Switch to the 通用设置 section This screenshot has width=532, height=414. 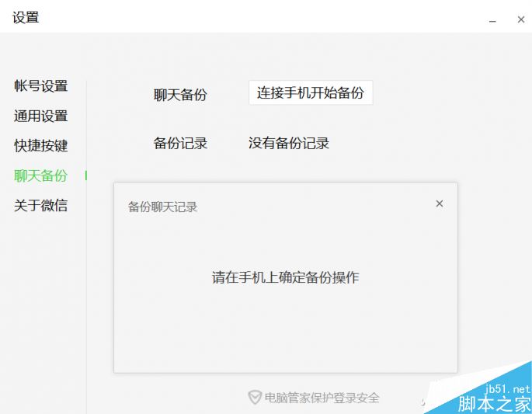pyautogui.click(x=40, y=117)
